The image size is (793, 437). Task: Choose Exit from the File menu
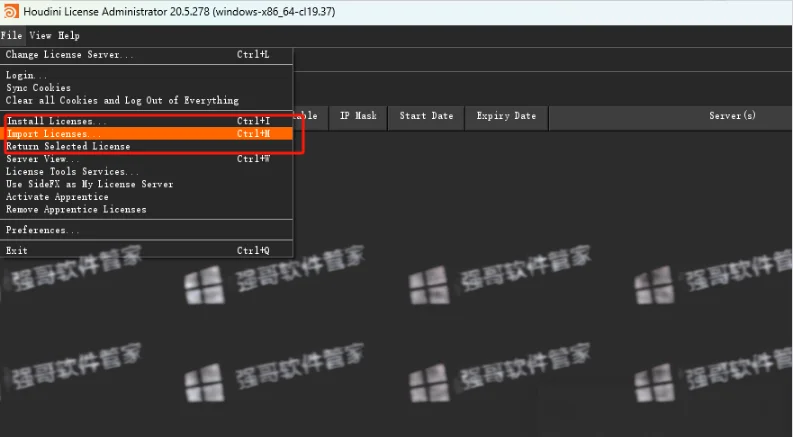click(147, 250)
